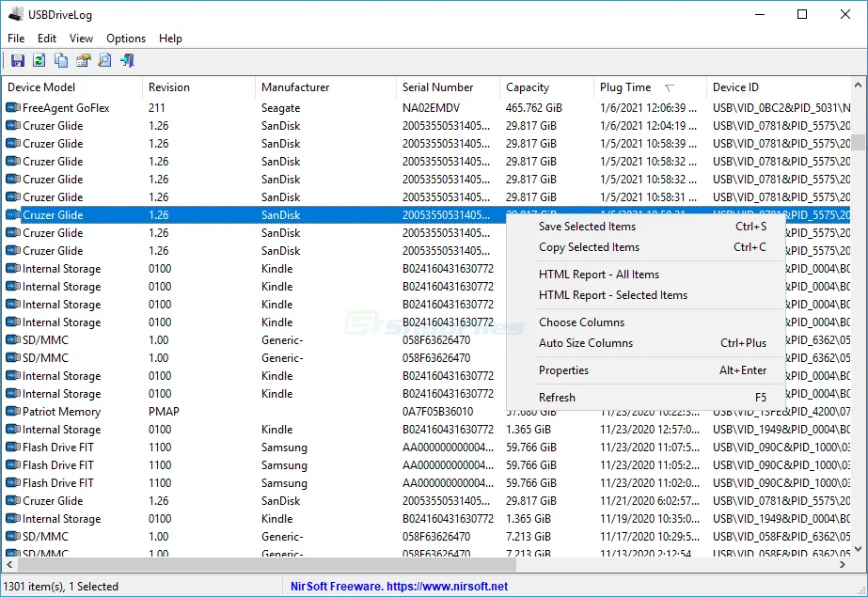
Task: Click the USBDriveLog title bar app icon
Action: pos(15,14)
